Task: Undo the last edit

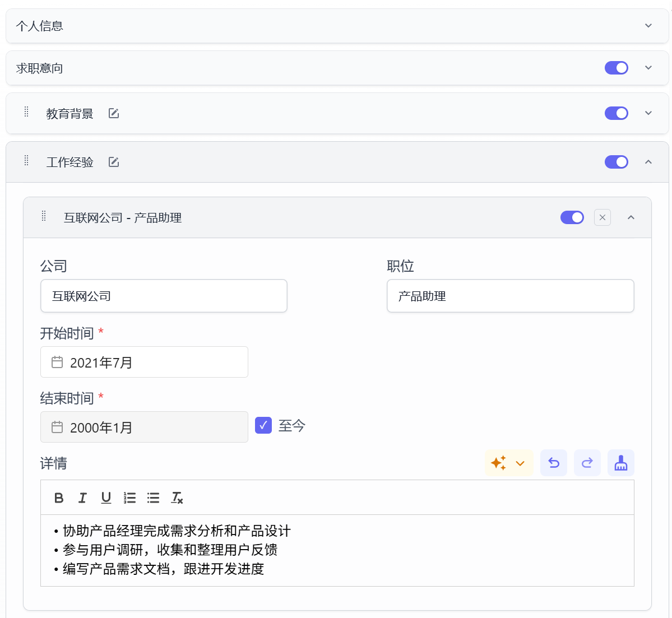Action: point(553,463)
